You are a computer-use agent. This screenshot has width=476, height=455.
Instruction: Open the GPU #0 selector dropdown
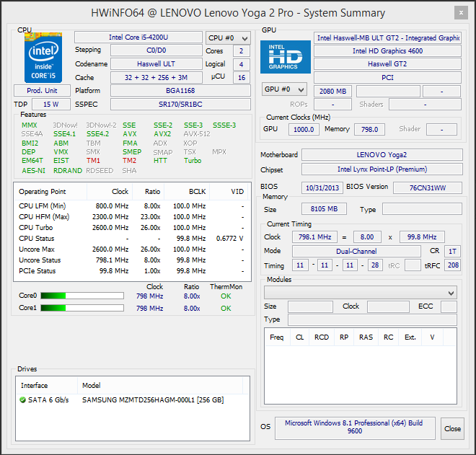point(284,89)
